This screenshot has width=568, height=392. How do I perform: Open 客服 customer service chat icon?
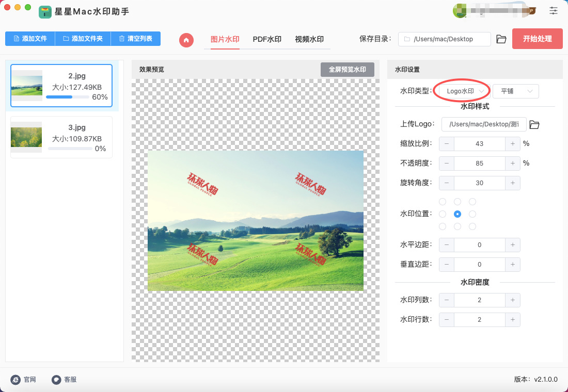[56, 380]
